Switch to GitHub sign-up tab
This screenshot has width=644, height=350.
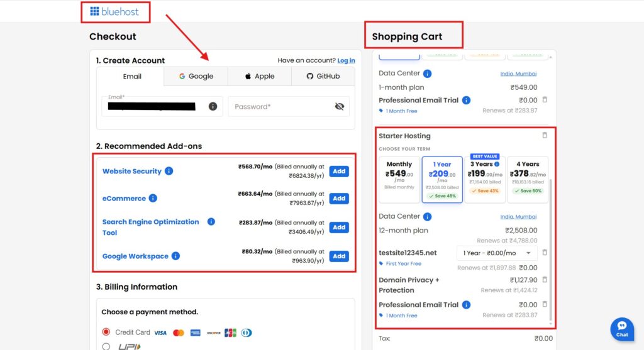(323, 76)
